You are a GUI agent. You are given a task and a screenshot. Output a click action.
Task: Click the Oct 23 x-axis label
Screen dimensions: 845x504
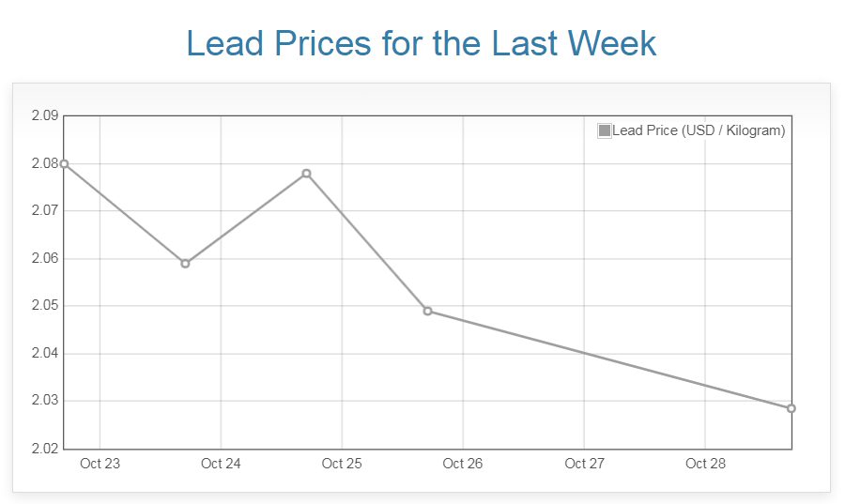tap(100, 464)
